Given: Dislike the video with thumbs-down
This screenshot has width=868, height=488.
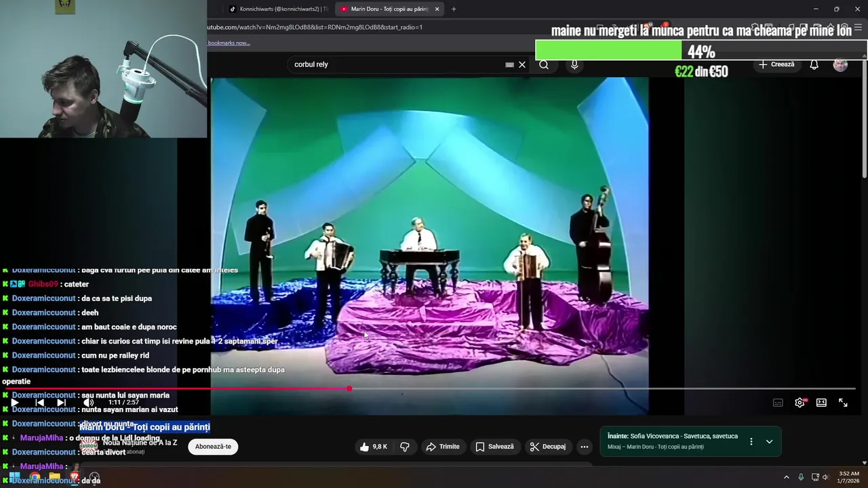Looking at the screenshot, I should [x=405, y=447].
